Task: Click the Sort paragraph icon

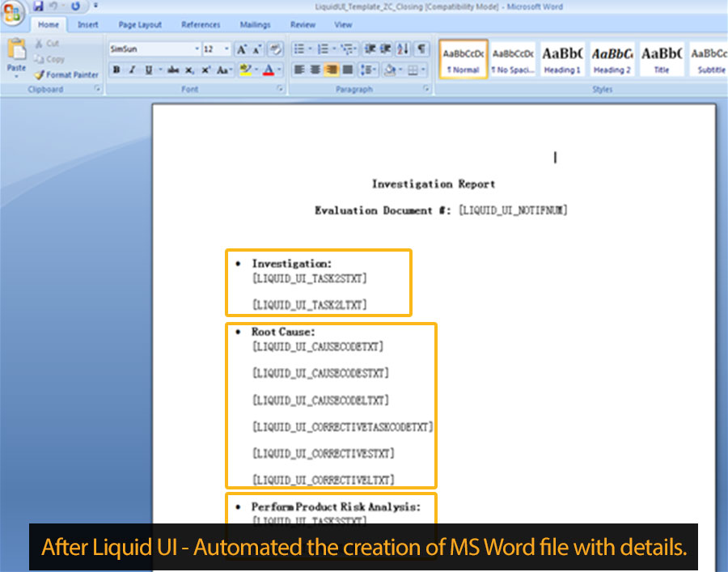Action: pos(404,49)
